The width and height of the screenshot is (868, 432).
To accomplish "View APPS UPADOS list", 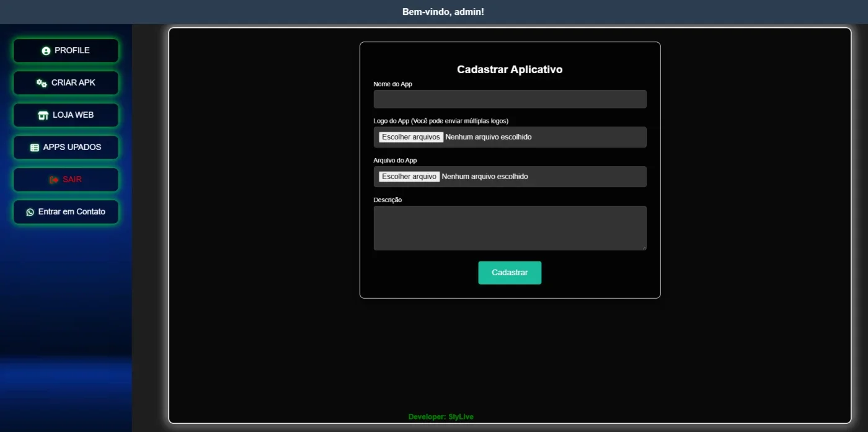I will (66, 148).
